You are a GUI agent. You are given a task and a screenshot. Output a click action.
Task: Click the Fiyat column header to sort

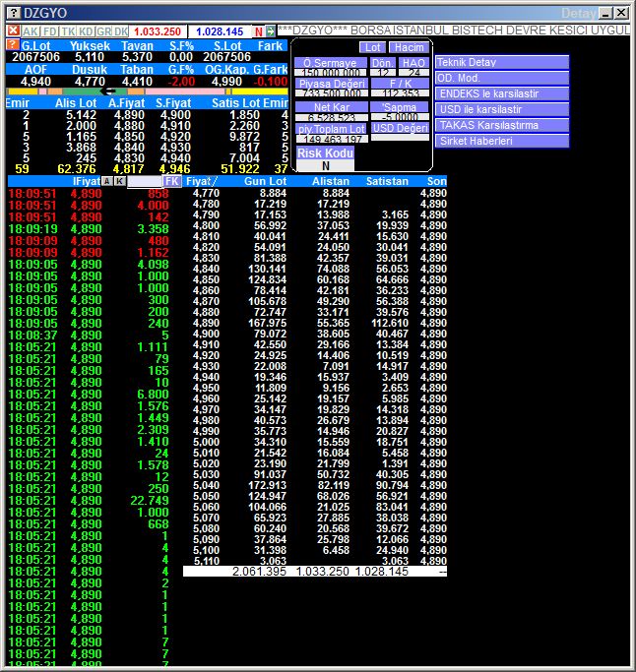[202, 181]
